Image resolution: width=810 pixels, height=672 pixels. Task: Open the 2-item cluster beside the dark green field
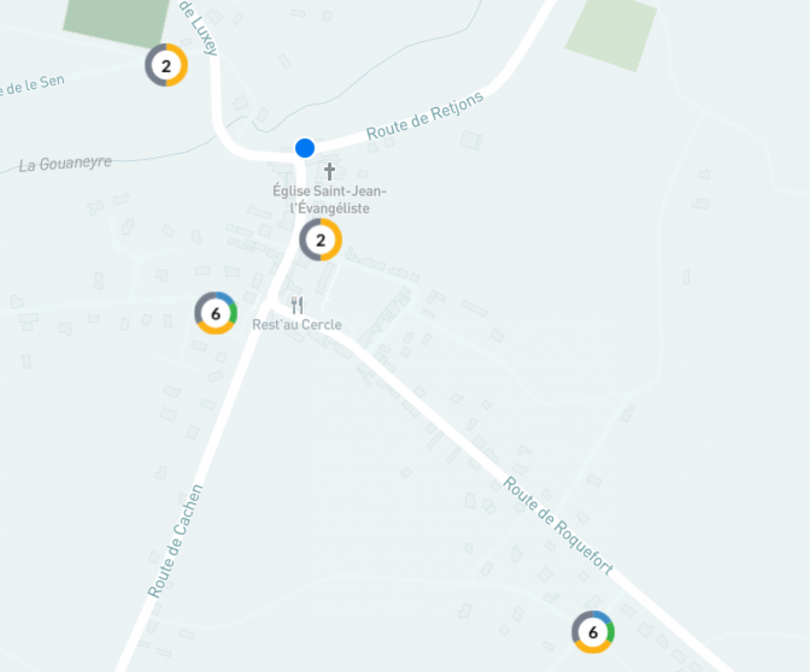[166, 65]
